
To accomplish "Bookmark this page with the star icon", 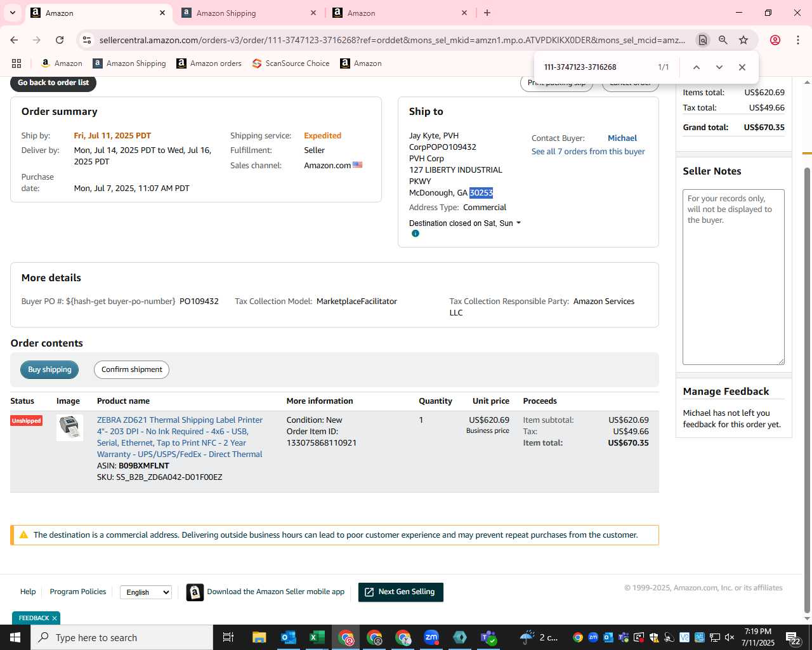I will pos(743,40).
